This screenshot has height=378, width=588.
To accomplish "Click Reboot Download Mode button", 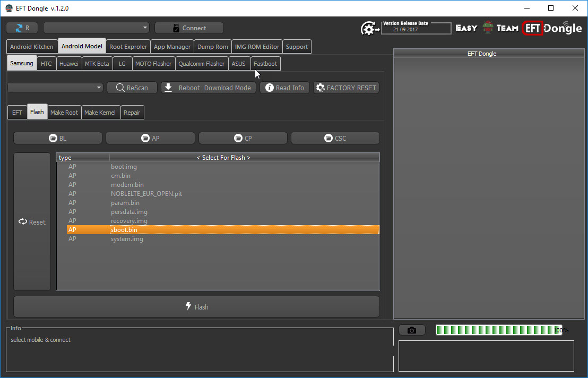I will click(209, 88).
